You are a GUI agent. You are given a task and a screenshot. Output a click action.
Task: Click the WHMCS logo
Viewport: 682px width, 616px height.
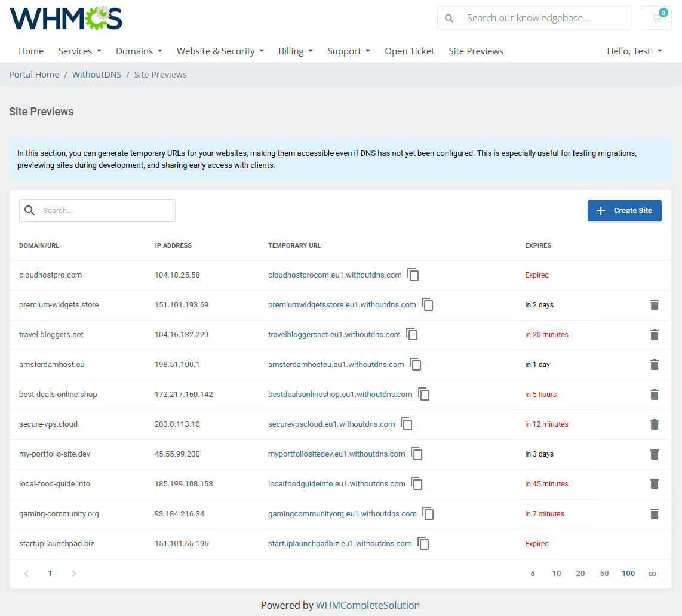coord(66,18)
